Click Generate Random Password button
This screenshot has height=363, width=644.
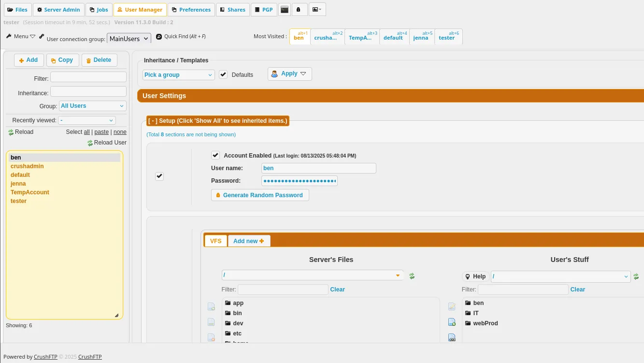tap(260, 195)
